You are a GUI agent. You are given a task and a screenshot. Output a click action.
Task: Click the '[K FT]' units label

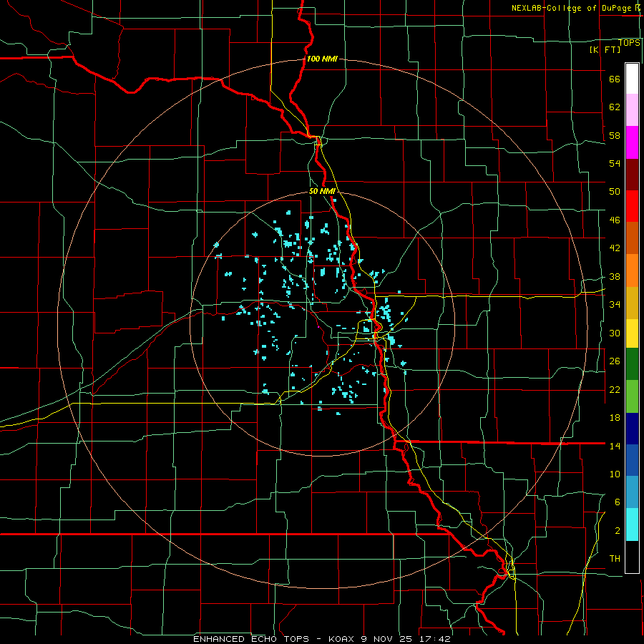[605, 49]
